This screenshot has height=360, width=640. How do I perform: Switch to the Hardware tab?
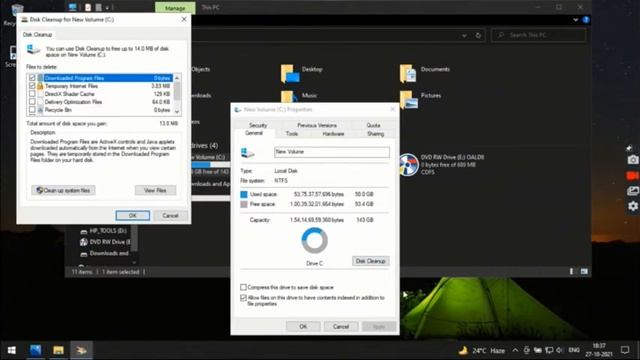pos(333,134)
